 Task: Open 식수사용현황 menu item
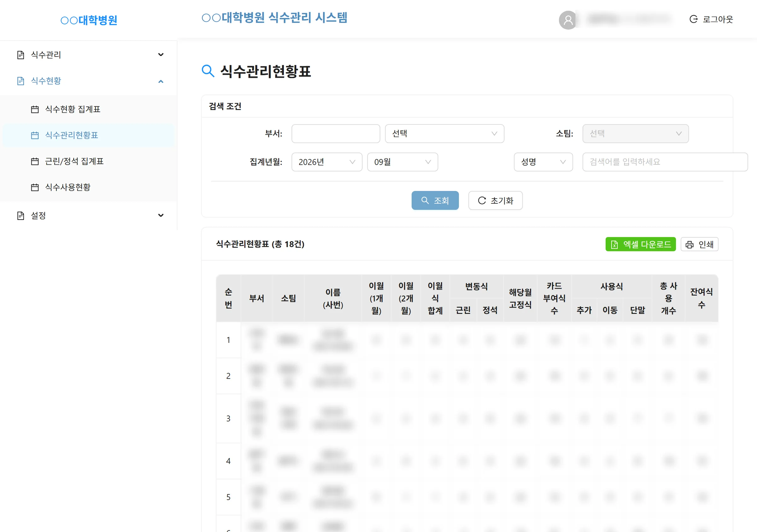[x=88, y=187]
